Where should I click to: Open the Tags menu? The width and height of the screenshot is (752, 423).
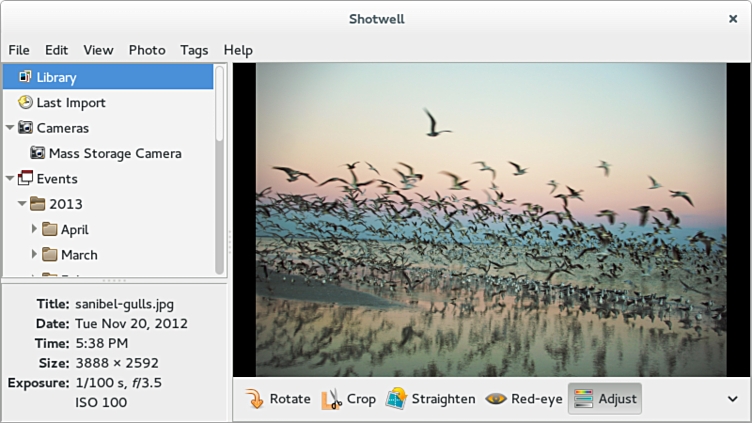pos(194,50)
